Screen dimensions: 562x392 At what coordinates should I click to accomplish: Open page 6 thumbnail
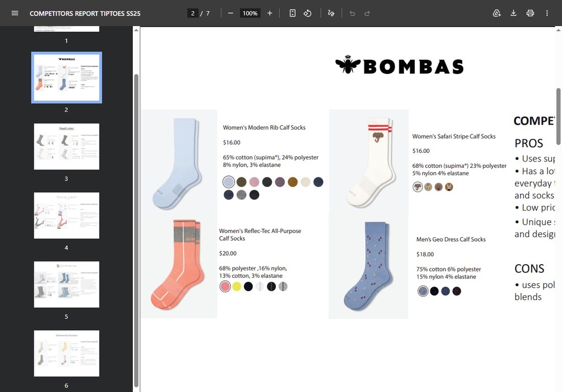pyautogui.click(x=66, y=353)
